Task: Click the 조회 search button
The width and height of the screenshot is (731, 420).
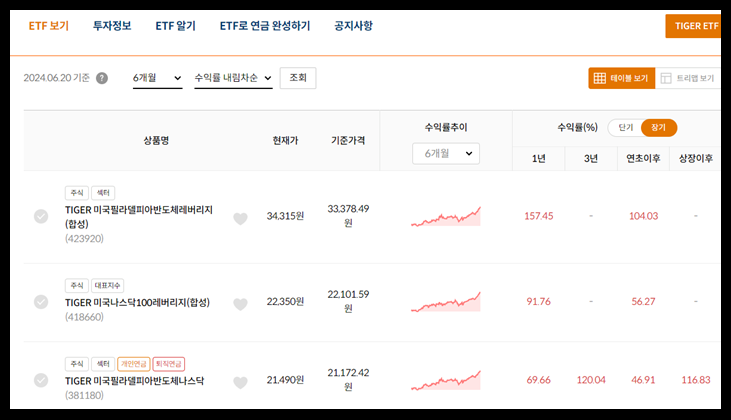Action: coord(298,78)
